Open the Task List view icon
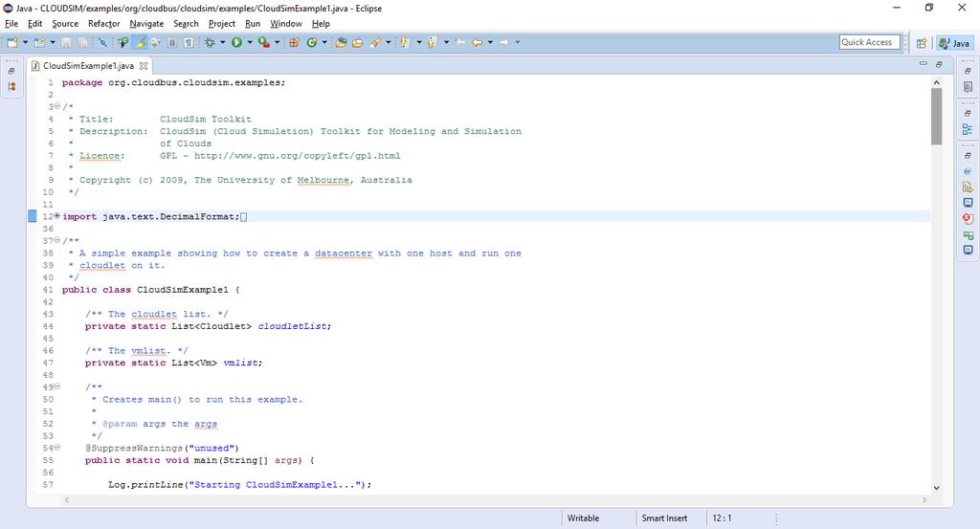Screen dimensions: 980x529 click(968, 87)
